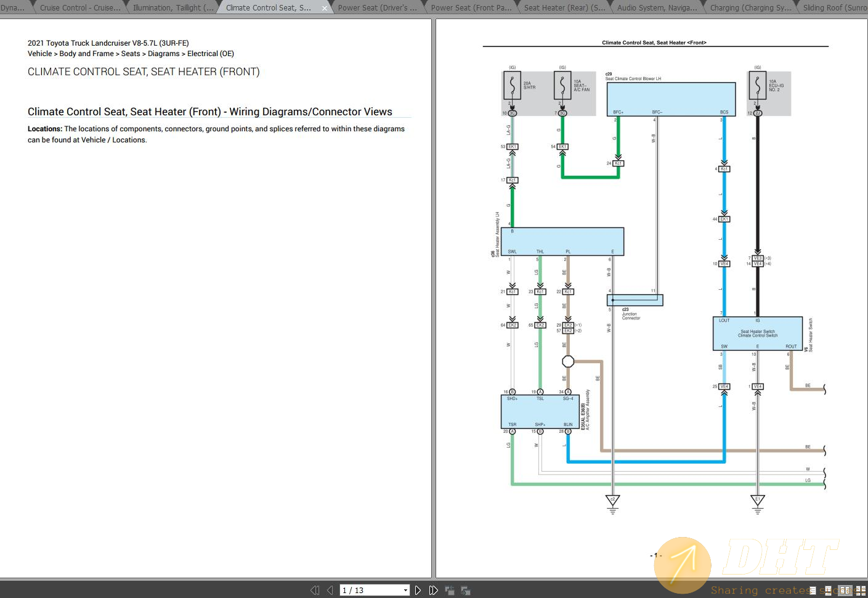
Task: Click the 10A ECU-IG NO. 2 fuse symbol
Action: (x=758, y=86)
